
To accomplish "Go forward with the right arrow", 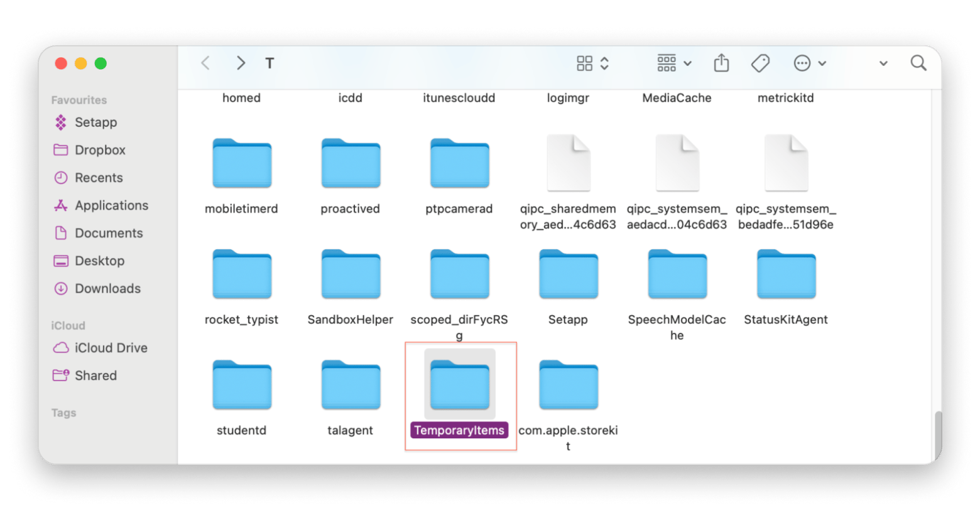I will click(x=241, y=63).
